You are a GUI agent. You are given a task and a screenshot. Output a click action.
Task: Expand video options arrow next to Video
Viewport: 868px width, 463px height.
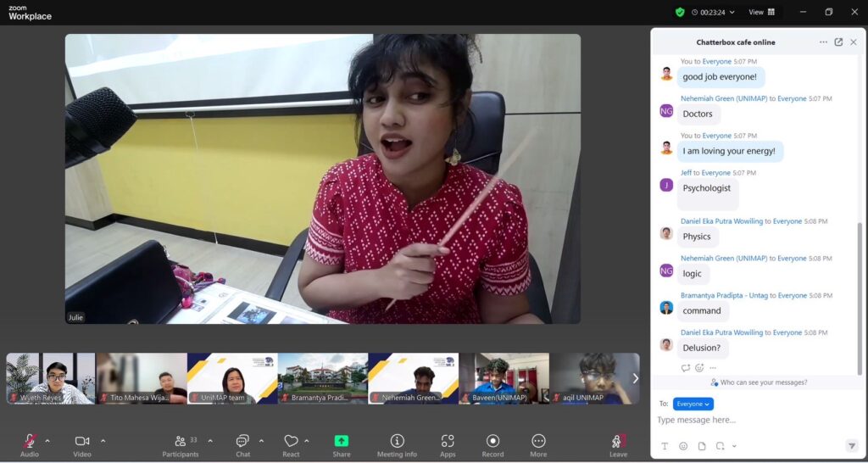(103, 441)
